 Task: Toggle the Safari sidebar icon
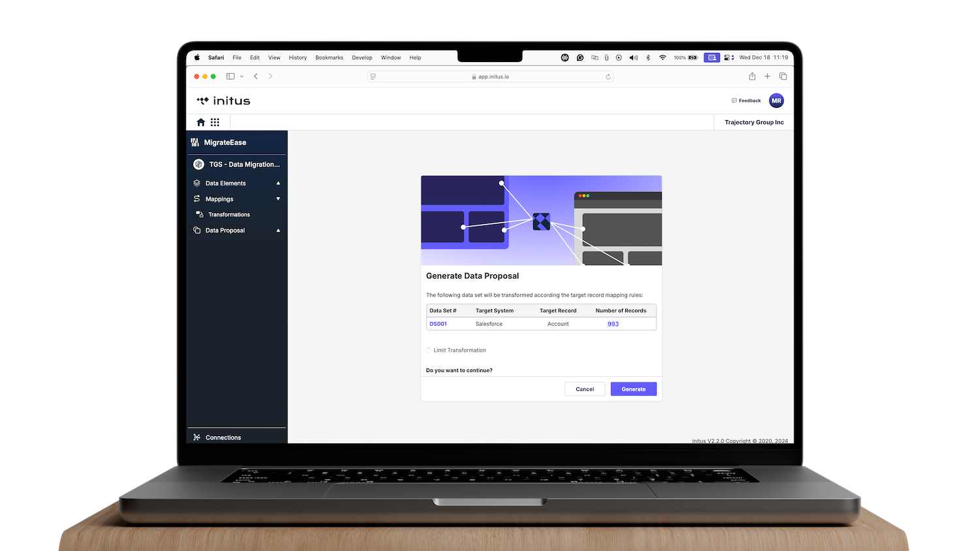pos(231,76)
